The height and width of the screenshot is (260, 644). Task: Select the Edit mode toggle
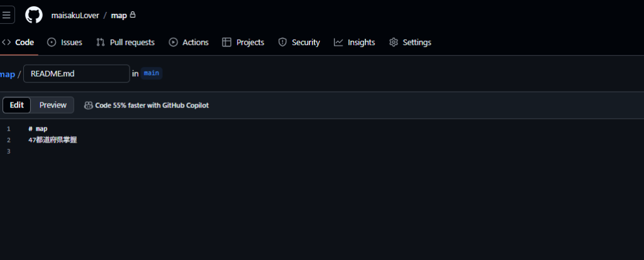(16, 105)
